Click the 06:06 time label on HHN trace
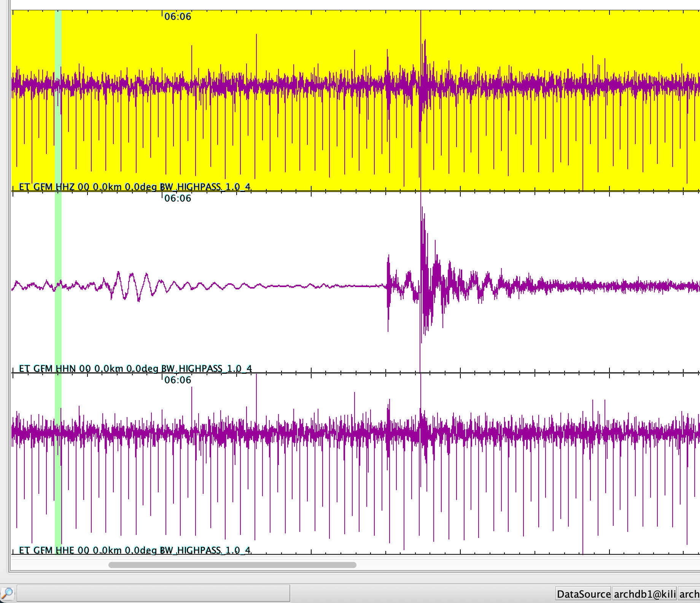This screenshot has height=603, width=700. (x=178, y=198)
